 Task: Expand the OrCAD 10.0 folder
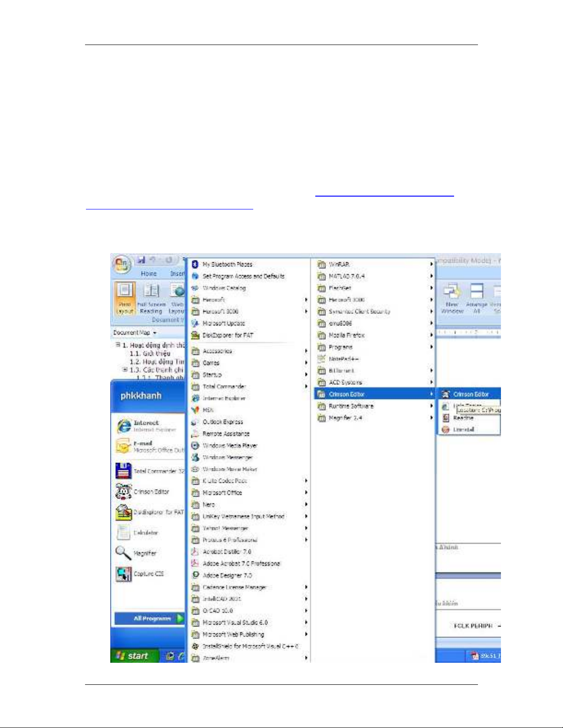tap(250, 611)
